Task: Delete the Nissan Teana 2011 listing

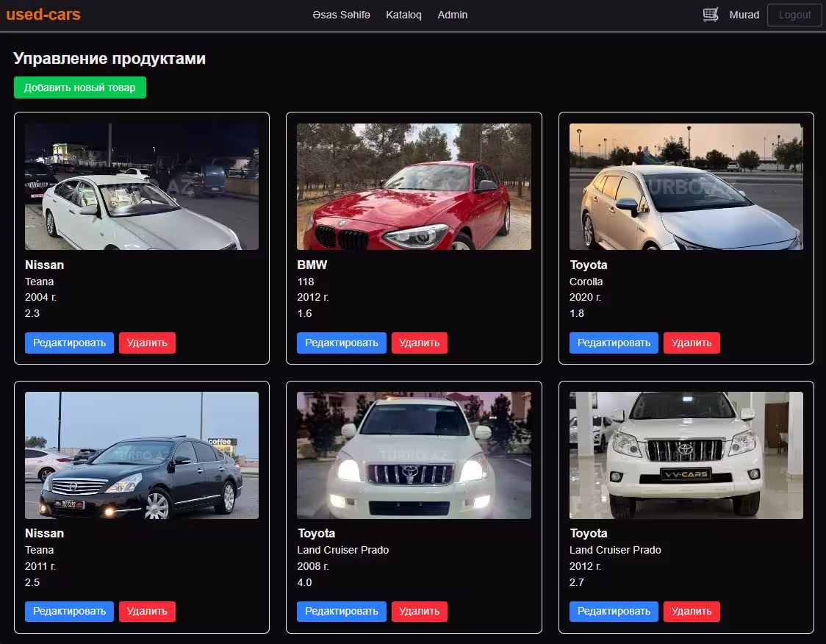Action: [x=147, y=612]
